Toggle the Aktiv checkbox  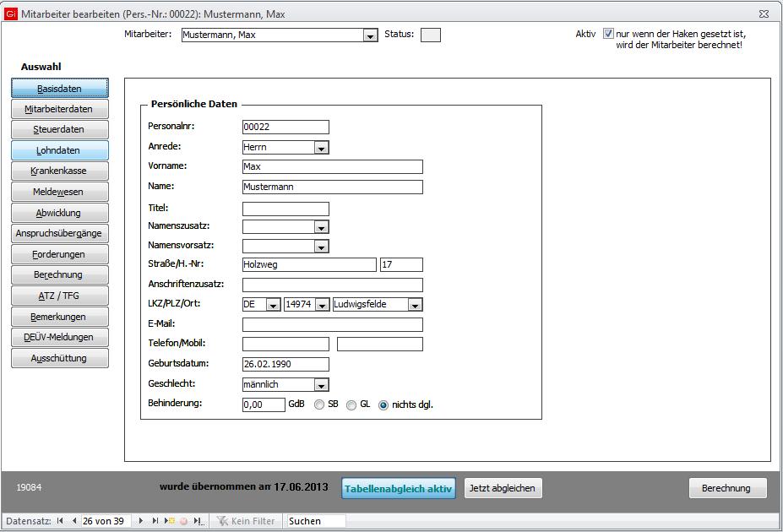[x=608, y=35]
